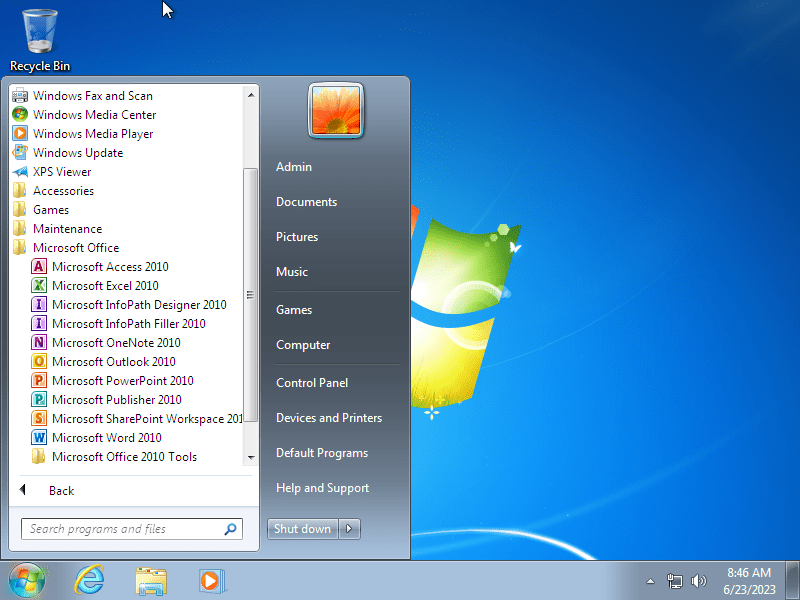Click the Start orb on the taskbar
Image resolution: width=800 pixels, height=600 pixels.
click(27, 581)
